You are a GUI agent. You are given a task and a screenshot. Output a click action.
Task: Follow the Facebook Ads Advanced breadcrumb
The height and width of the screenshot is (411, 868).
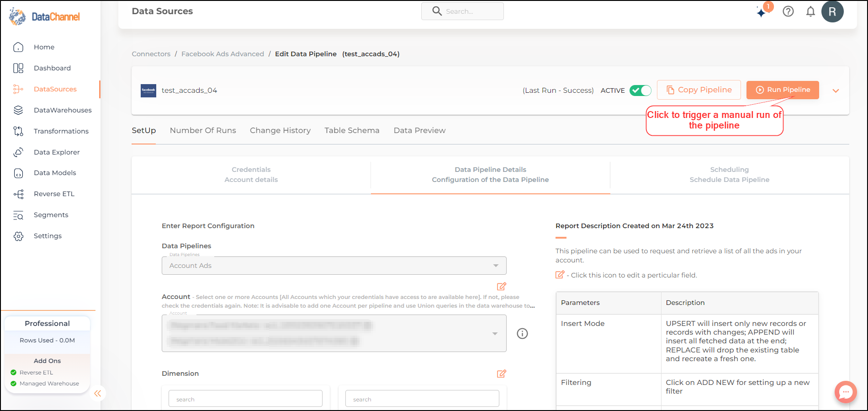click(222, 54)
